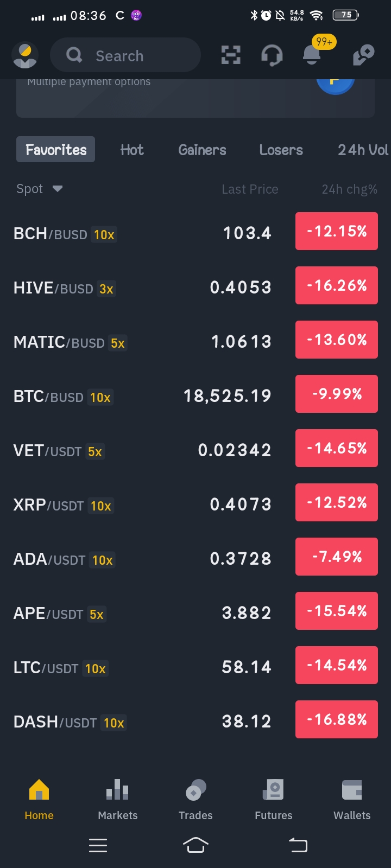
Task: Open the 24h Vol tab
Action: (x=363, y=150)
